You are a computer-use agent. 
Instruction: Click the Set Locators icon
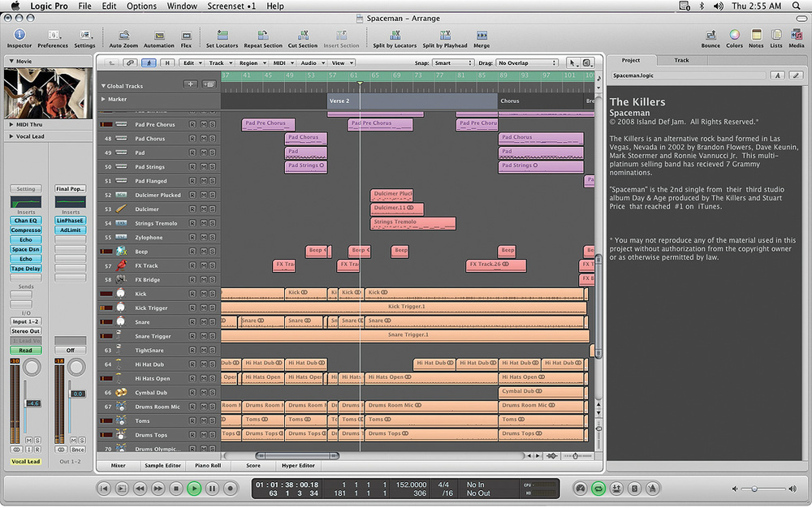tap(222, 36)
